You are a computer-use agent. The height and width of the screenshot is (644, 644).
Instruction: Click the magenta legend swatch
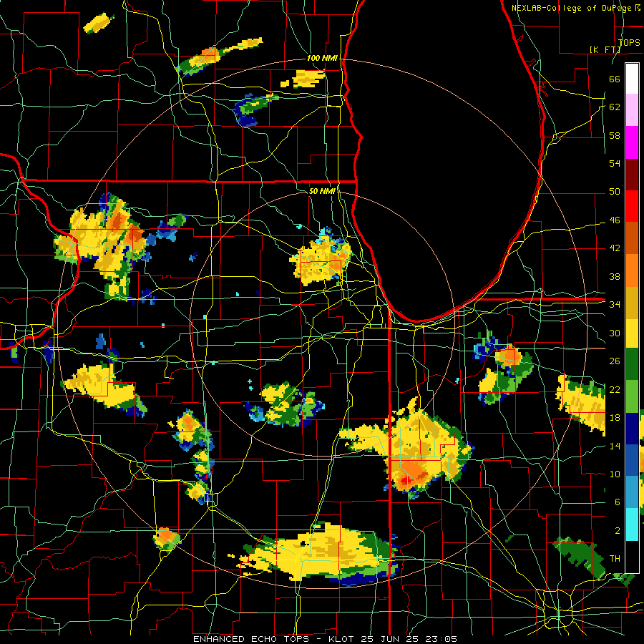(x=632, y=142)
